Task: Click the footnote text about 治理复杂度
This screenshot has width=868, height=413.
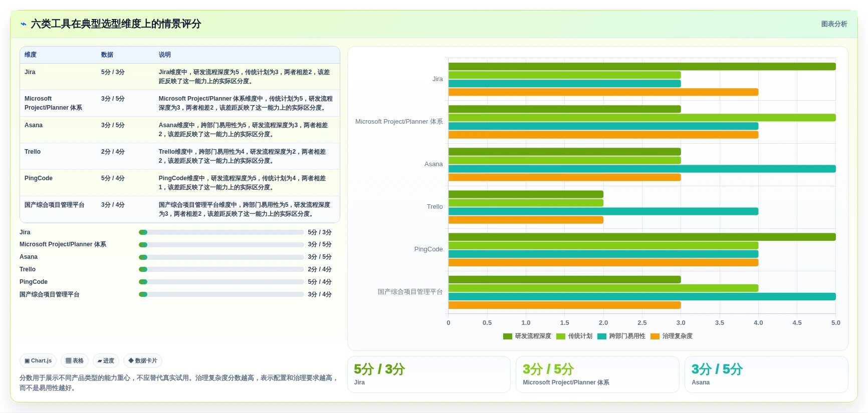Action: pos(178,383)
